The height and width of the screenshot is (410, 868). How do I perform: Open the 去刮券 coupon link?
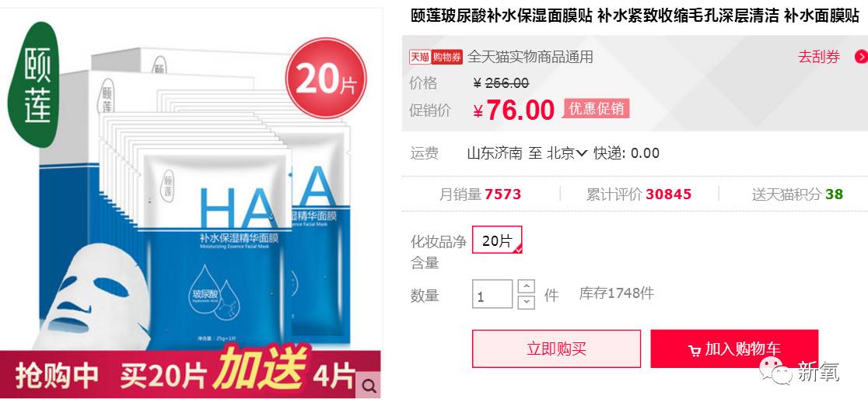[819, 57]
